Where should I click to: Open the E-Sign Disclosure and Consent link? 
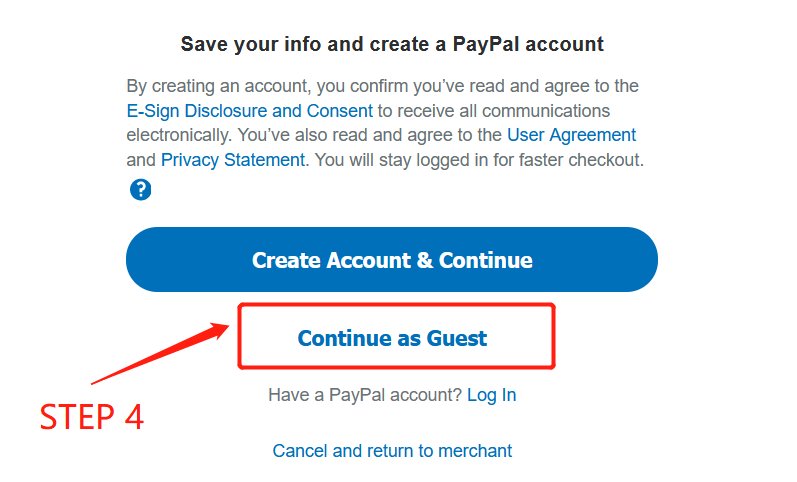pyautogui.click(x=249, y=111)
